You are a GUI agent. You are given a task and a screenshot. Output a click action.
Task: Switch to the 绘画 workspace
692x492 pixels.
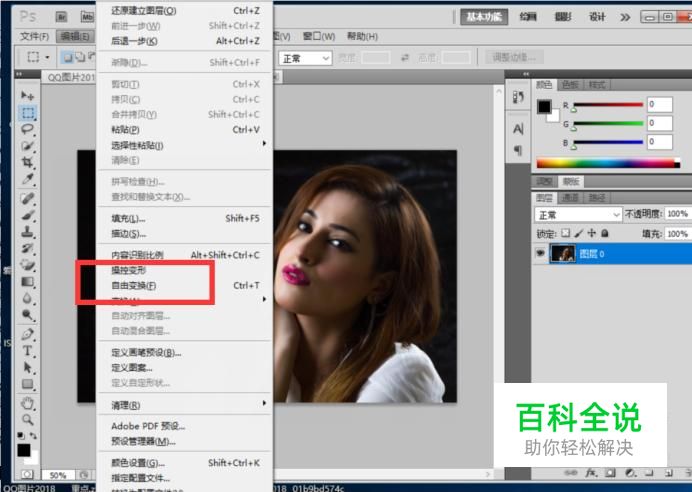528,17
